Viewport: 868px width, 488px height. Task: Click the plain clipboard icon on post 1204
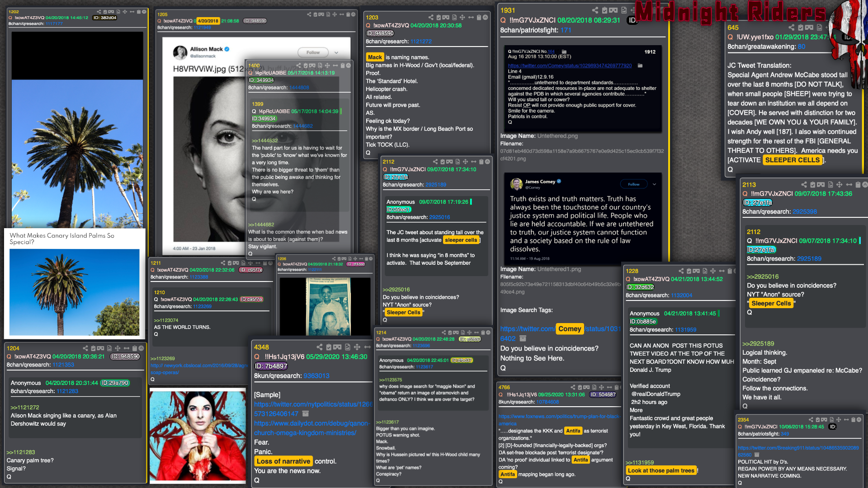click(x=134, y=348)
